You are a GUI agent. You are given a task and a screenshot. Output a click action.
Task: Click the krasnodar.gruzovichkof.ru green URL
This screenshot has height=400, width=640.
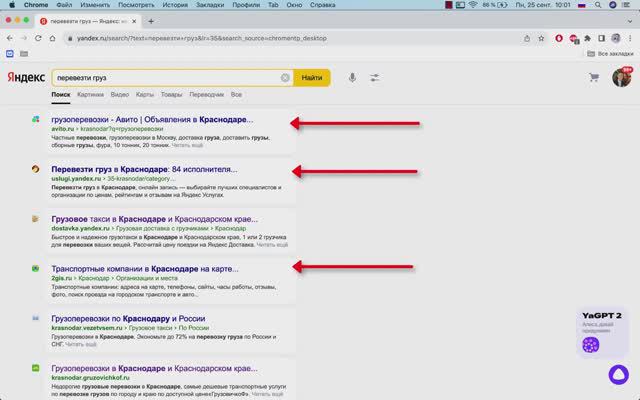[x=89, y=378]
